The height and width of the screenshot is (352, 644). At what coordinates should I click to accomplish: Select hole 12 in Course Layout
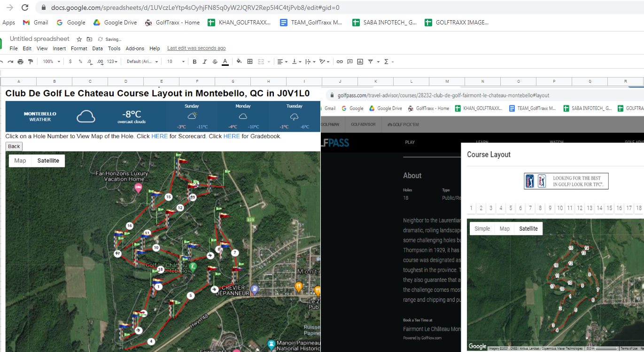click(580, 208)
